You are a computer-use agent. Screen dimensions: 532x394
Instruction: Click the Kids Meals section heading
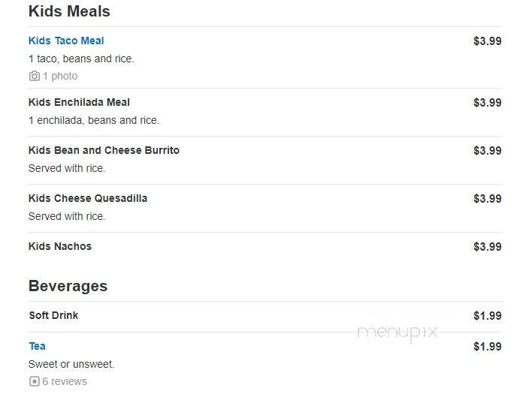click(69, 11)
